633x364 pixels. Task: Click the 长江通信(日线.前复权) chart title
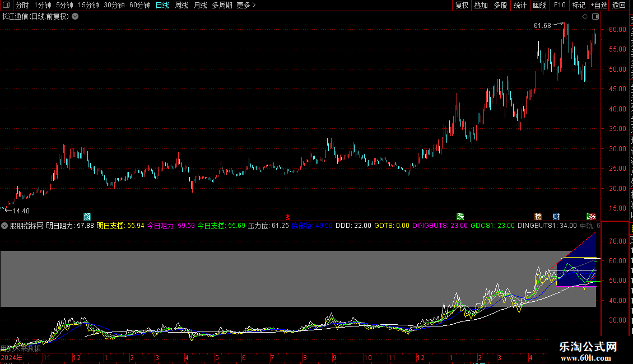(x=35, y=17)
